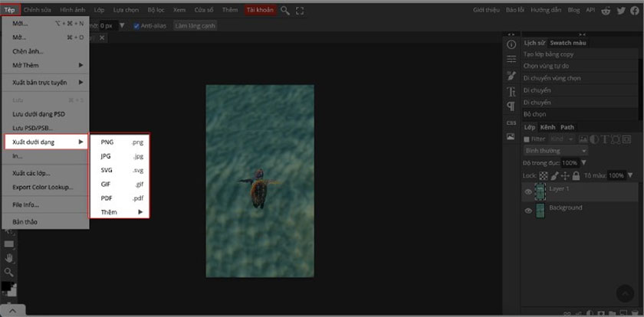This screenshot has width=644, height=317.
Task: Open the blend mode dropdown 'Bình thường'
Action: (554, 151)
